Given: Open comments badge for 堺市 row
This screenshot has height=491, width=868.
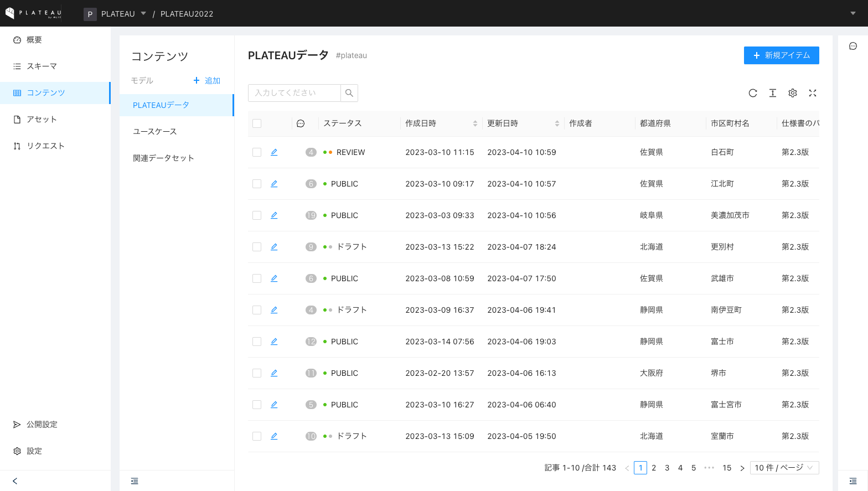Looking at the screenshot, I should click(311, 373).
